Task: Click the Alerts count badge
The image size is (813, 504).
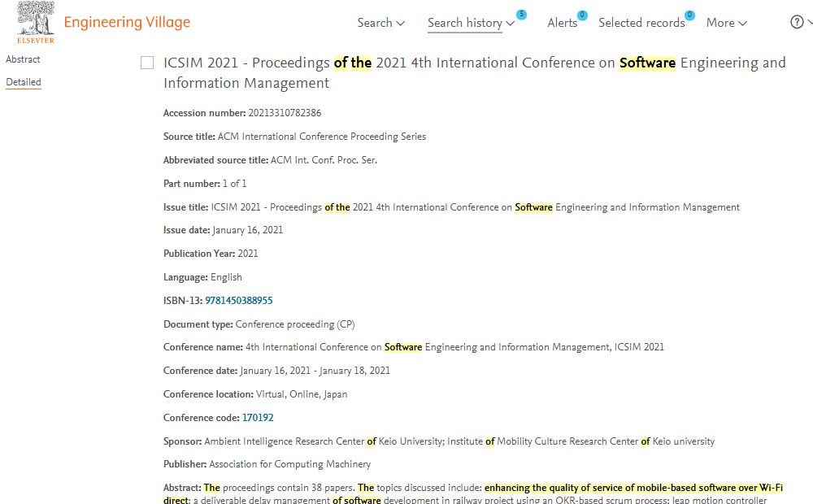Action: (582, 15)
